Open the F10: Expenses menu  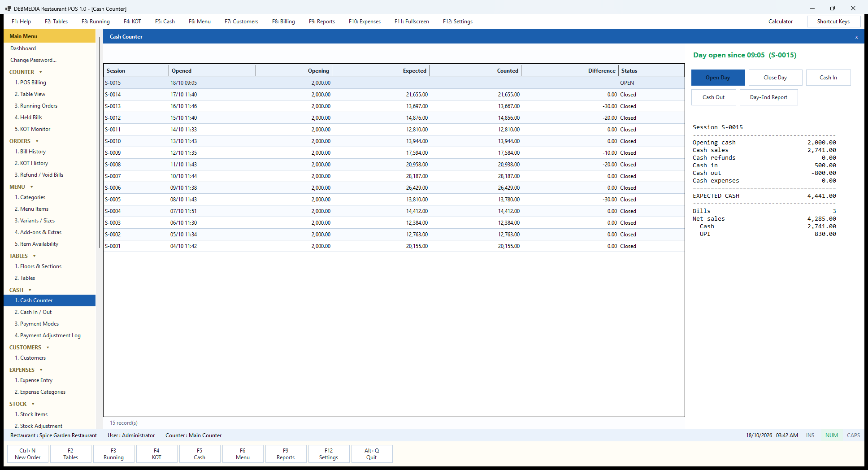(x=365, y=22)
